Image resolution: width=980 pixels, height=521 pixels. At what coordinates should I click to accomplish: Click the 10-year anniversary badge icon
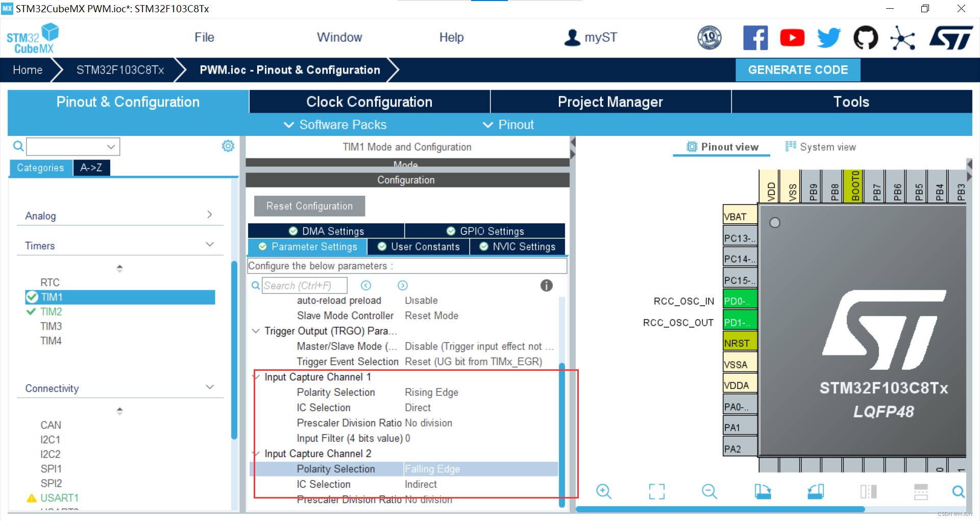tap(709, 38)
